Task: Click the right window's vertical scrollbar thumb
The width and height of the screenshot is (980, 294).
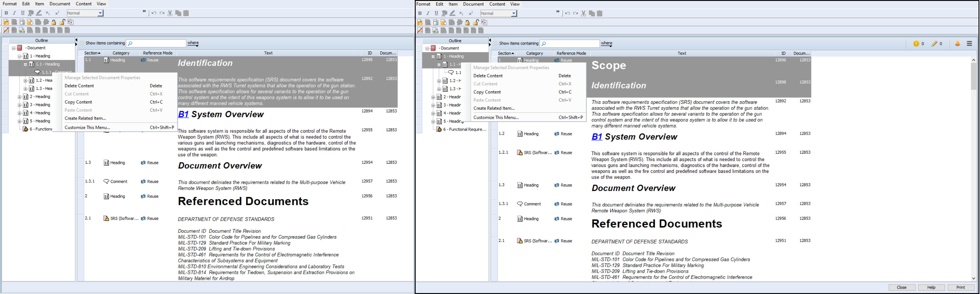Action: (x=973, y=76)
